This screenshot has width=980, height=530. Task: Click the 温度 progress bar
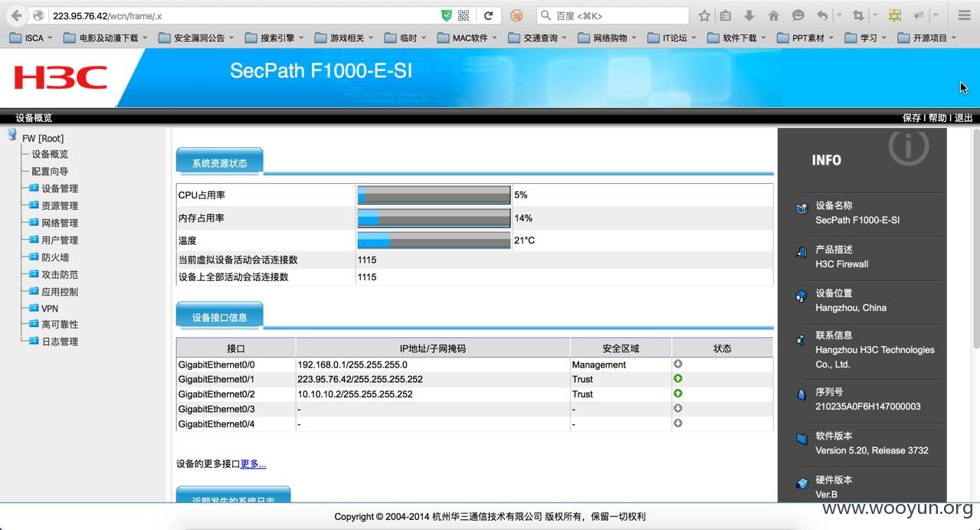(434, 240)
